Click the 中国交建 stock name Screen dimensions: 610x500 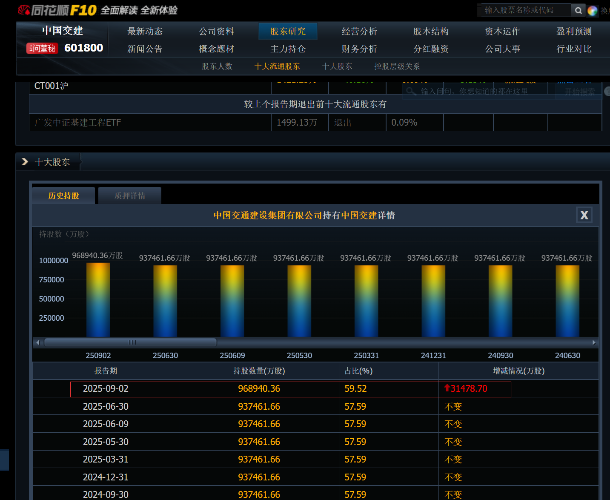[x=63, y=31]
